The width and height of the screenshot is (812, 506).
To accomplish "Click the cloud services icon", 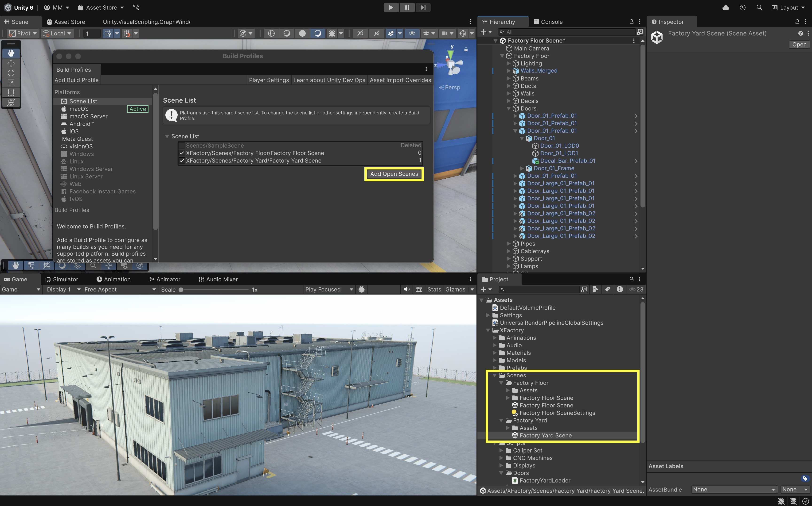I will pyautogui.click(x=726, y=7).
